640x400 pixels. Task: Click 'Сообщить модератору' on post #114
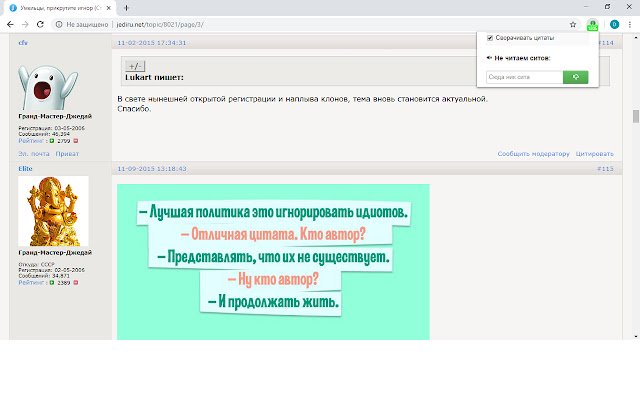tap(533, 154)
